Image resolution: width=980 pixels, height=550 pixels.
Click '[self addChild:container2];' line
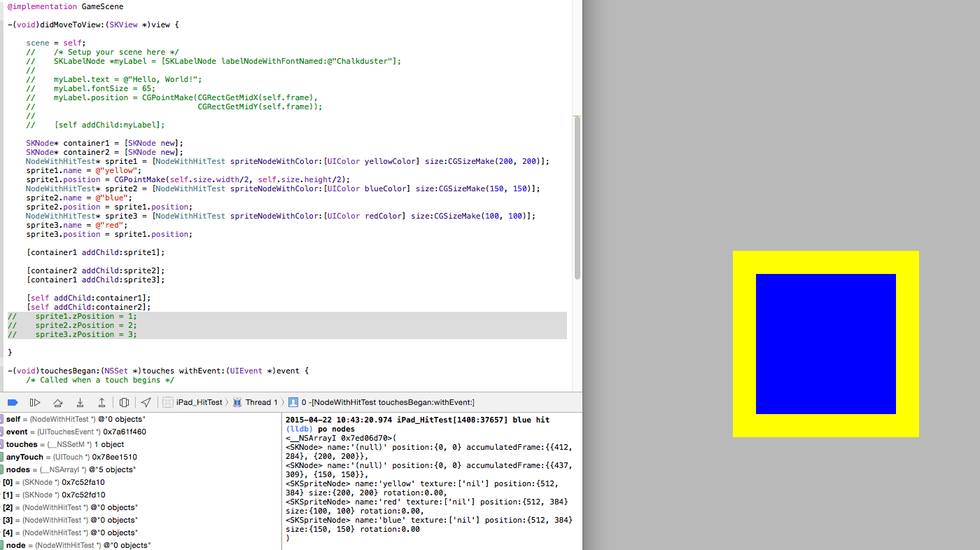point(88,307)
